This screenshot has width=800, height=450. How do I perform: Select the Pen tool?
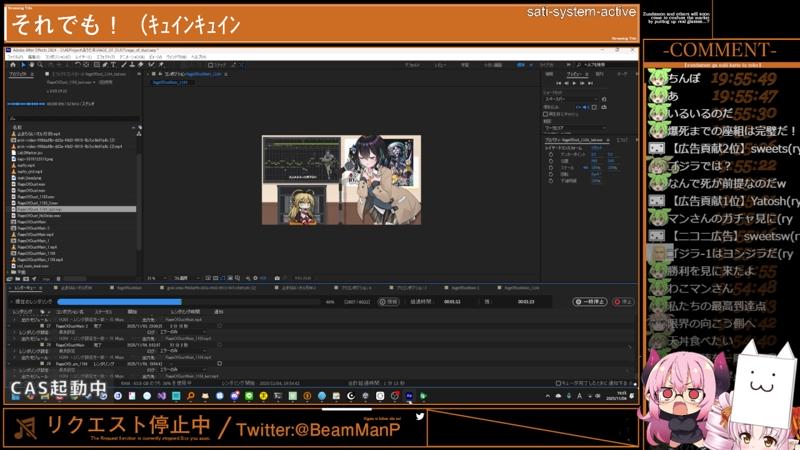click(105, 65)
